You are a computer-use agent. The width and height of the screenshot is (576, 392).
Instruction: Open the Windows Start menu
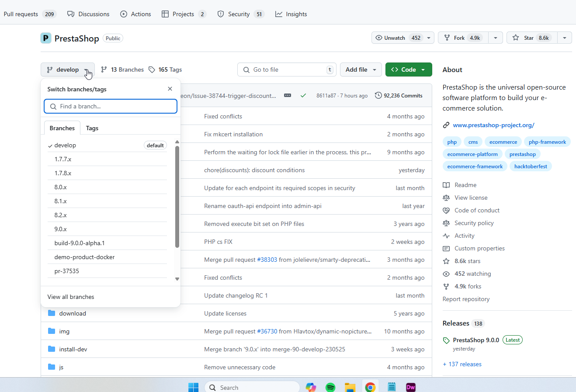tap(193, 387)
